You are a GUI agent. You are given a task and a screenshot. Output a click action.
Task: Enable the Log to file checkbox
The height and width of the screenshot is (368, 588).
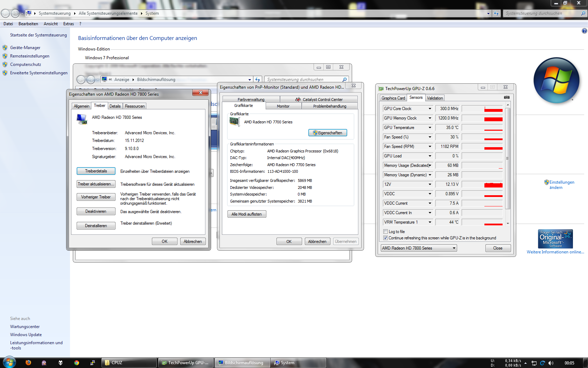coord(385,232)
